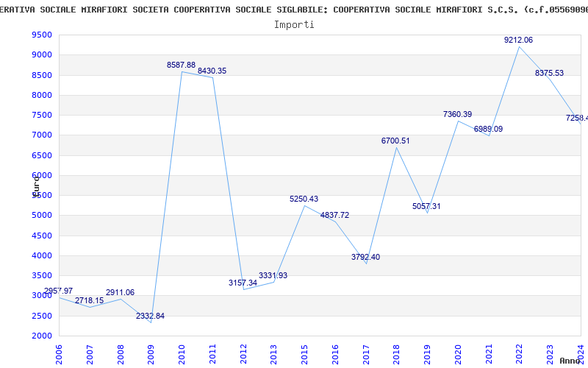Click the 4500 y-axis tick label
The image size is (588, 368).
click(x=42, y=236)
